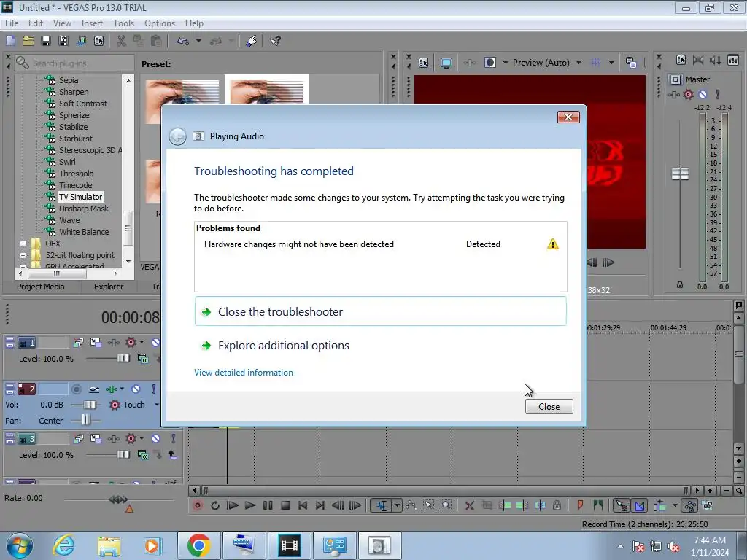This screenshot has width=747, height=560.
Task: Click the Copy Snapshot to Clipboard icon
Action: pos(631,63)
